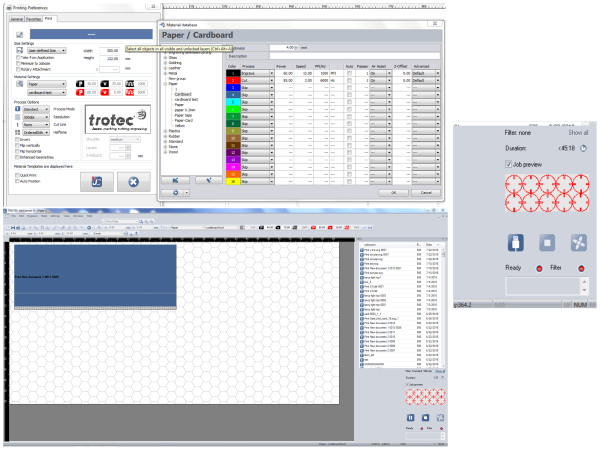Click the red v cut speed icon
The image size is (600, 450).
[104, 92]
